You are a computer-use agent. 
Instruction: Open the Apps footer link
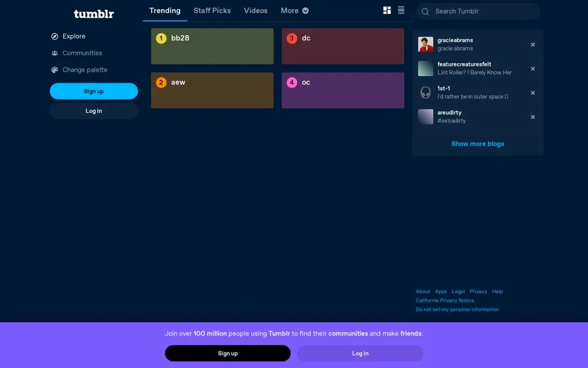440,291
